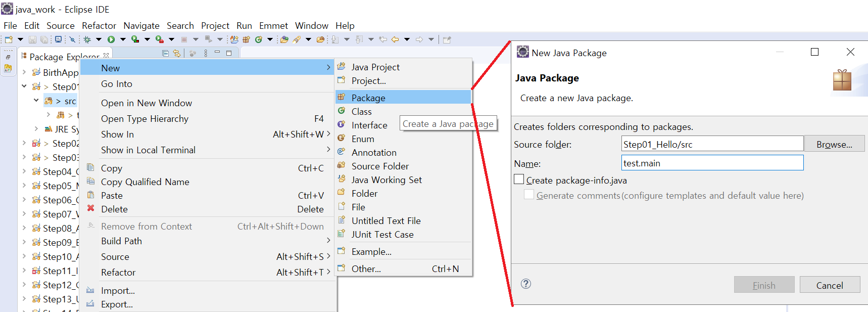Choose Source Folder from New submenu
The image size is (868, 312).
click(403, 166)
